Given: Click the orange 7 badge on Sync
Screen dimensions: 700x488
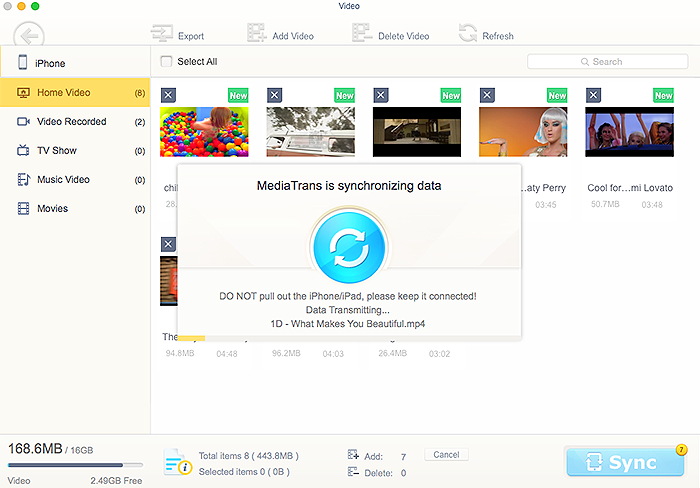Looking at the screenshot, I should pyautogui.click(x=681, y=450).
